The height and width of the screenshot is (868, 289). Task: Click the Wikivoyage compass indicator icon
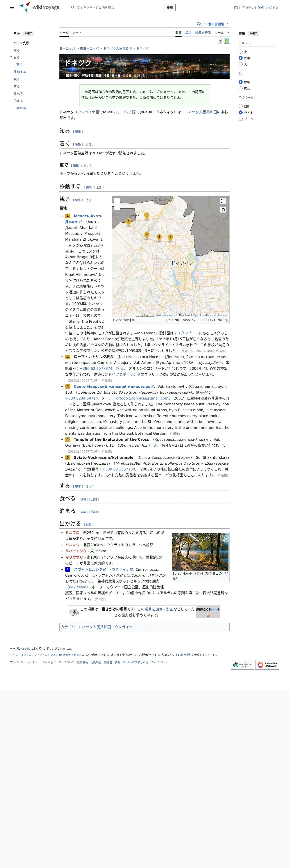click(220, 41)
